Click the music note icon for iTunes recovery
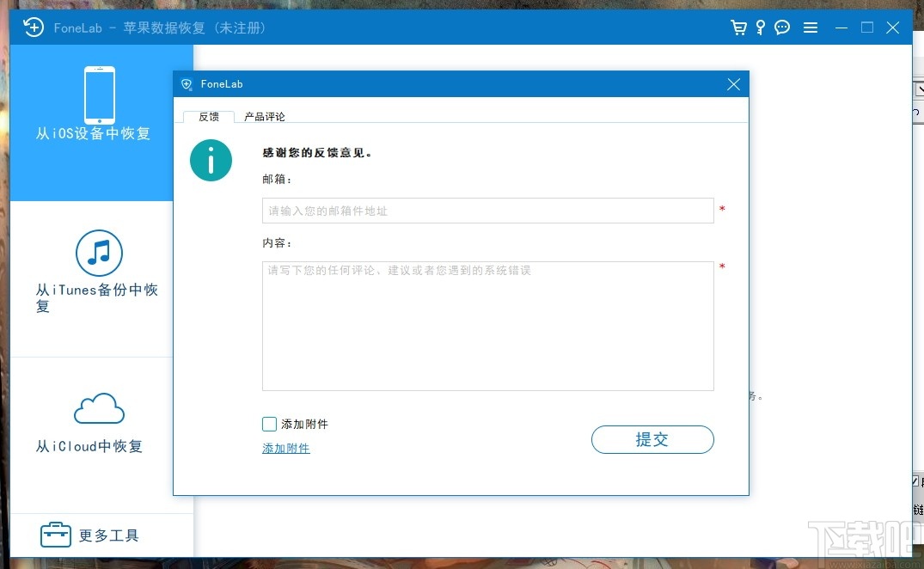 (x=99, y=254)
